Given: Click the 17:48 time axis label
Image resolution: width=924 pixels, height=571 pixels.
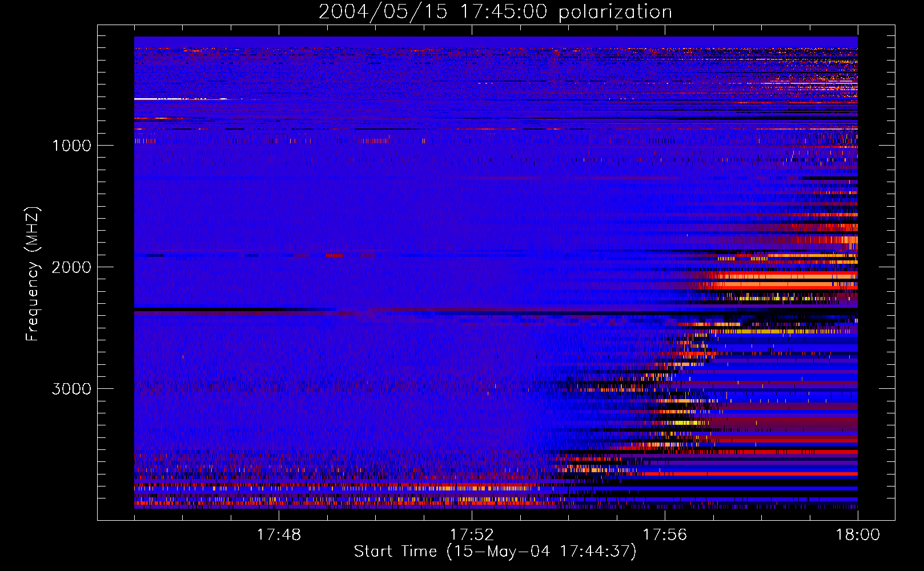Looking at the screenshot, I should [x=279, y=535].
